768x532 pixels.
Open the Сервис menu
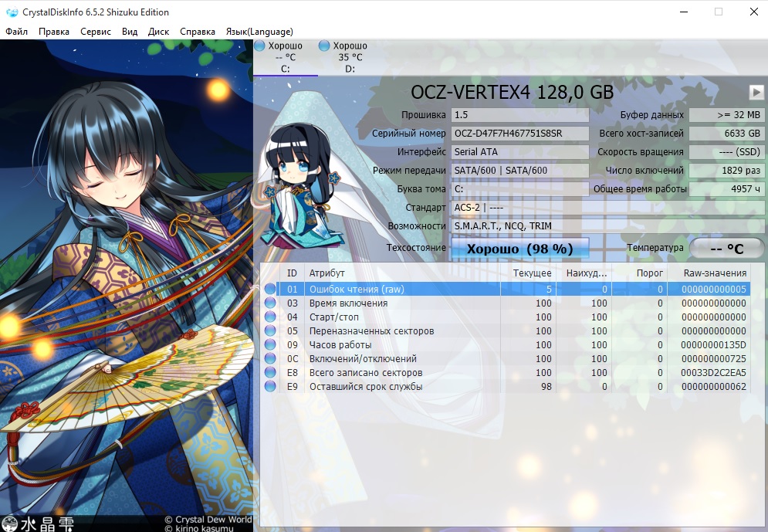96,32
